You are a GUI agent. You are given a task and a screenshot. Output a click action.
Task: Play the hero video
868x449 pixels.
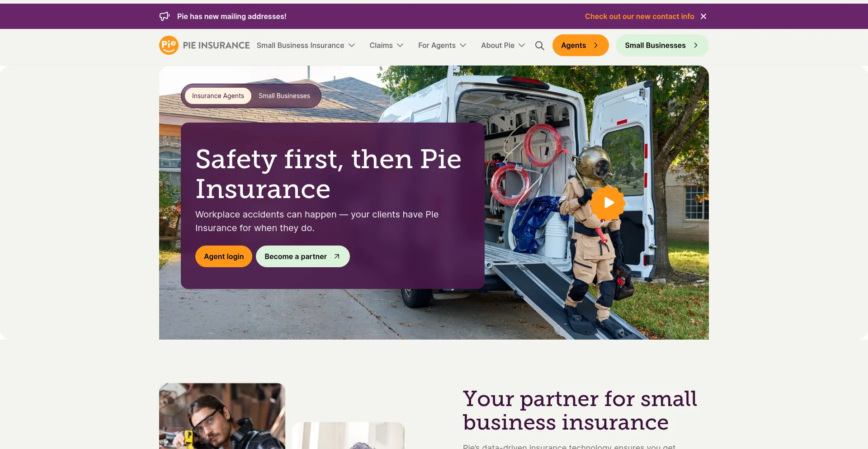(x=609, y=203)
